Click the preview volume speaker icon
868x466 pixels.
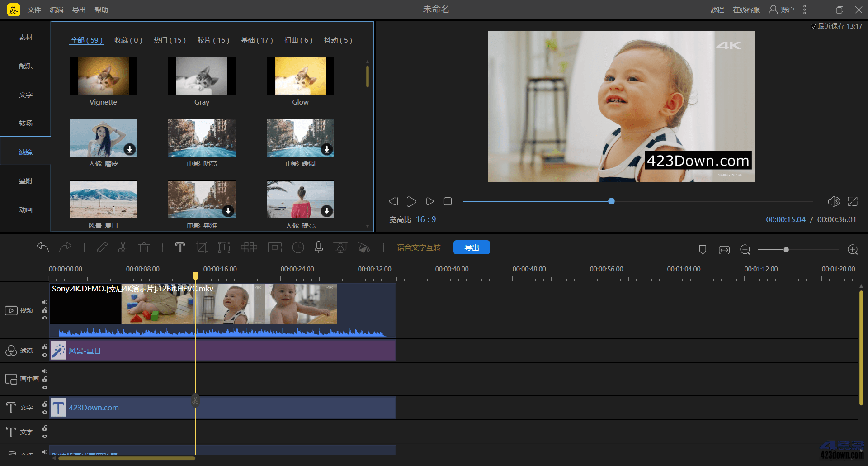[833, 201]
